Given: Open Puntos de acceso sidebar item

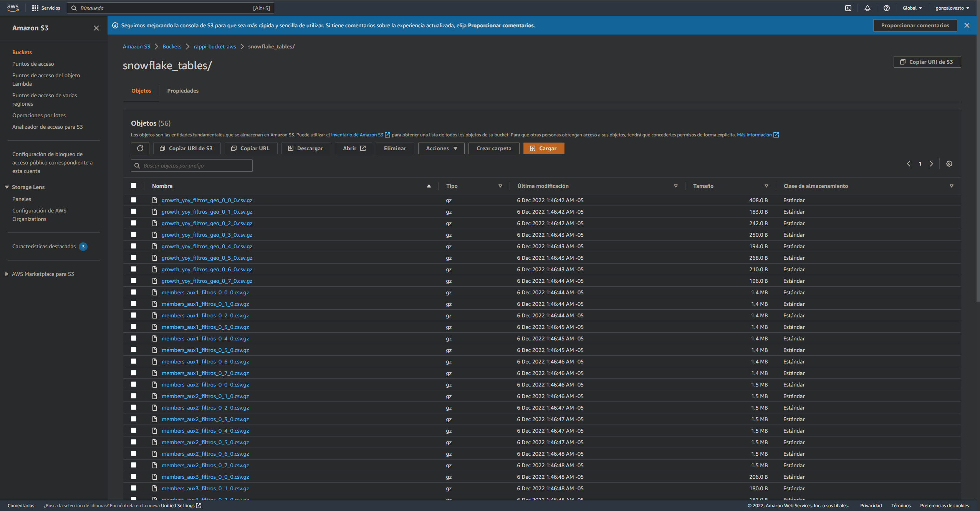Looking at the screenshot, I should (33, 64).
